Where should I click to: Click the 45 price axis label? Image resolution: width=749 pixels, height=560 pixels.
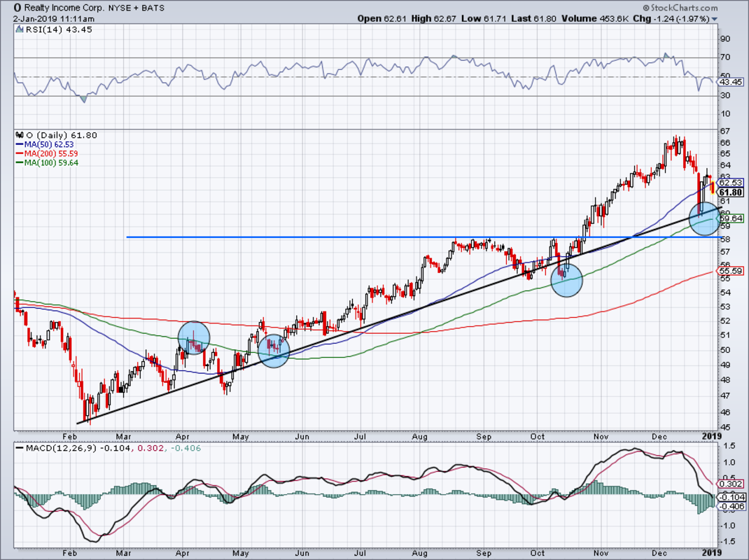(x=725, y=428)
